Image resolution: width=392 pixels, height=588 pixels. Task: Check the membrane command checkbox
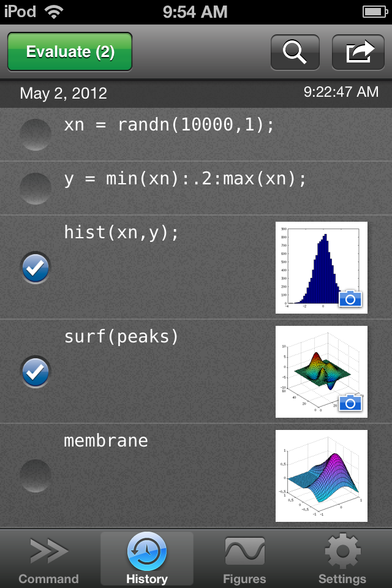(36, 475)
